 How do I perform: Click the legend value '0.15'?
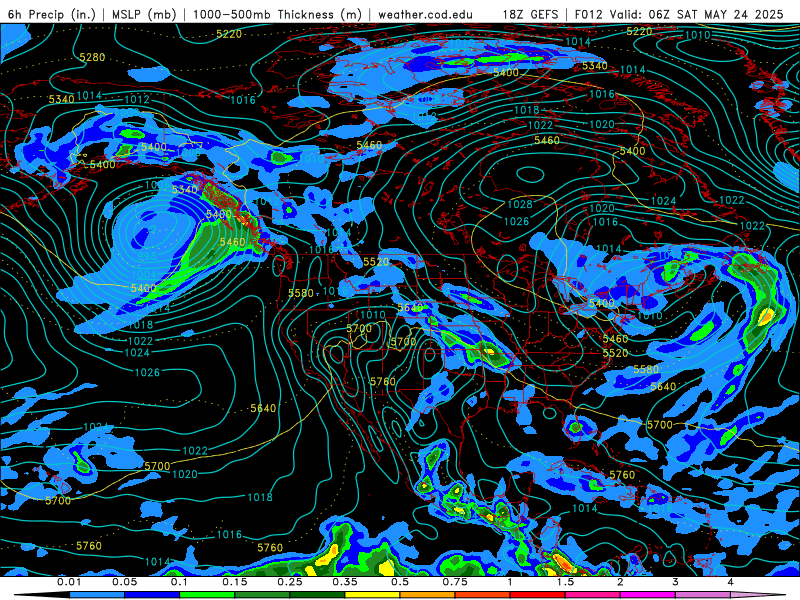coord(235,582)
